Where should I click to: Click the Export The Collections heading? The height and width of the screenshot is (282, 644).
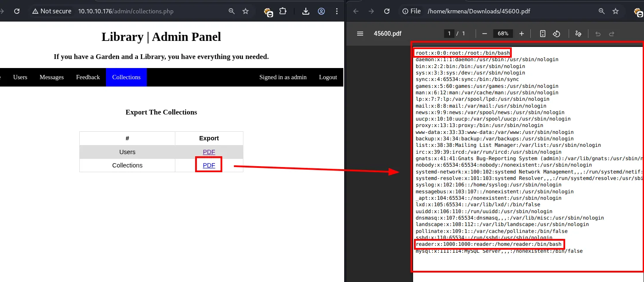[161, 112]
